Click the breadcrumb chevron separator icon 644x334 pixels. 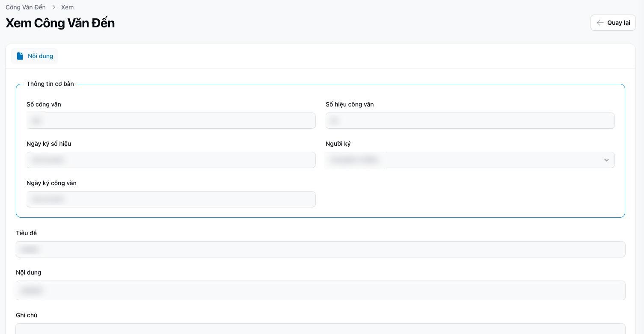[x=54, y=7]
